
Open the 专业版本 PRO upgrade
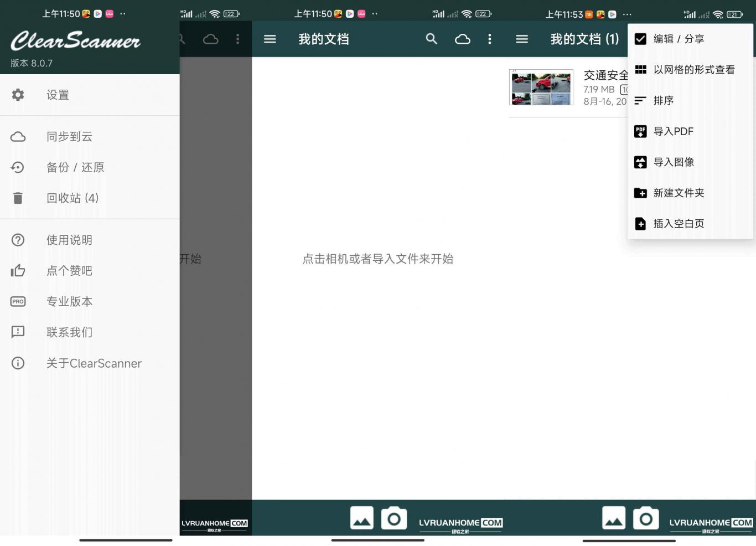69,301
